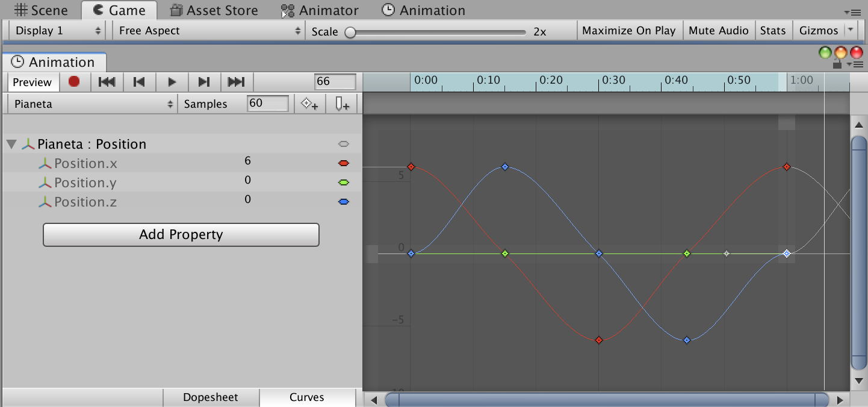Select red keyframe at 1:00
This screenshot has width=868, height=407.
pyautogui.click(x=787, y=167)
